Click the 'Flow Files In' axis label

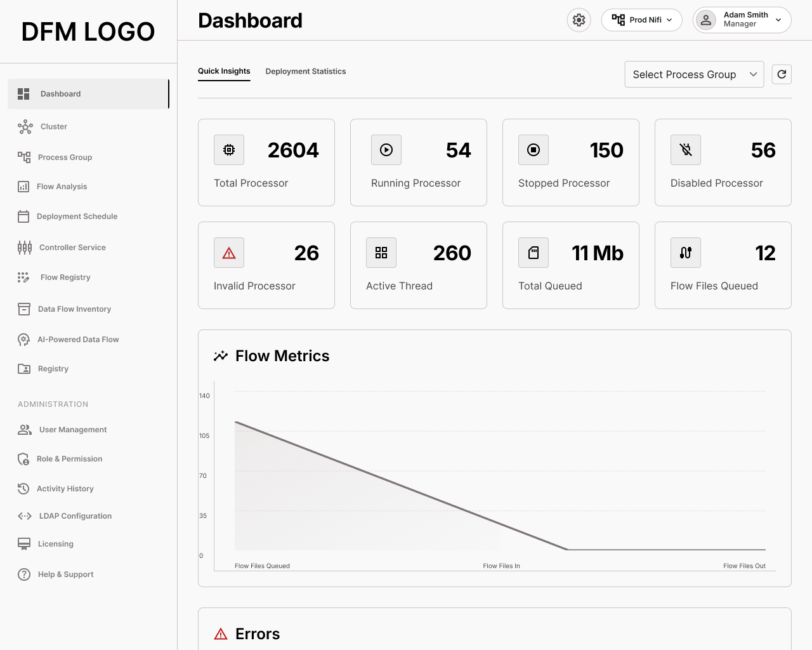501,566
